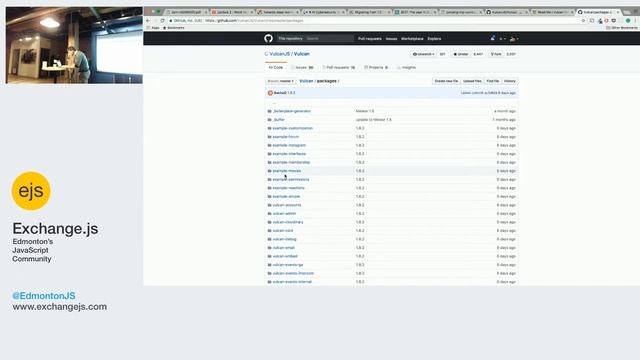Image resolution: width=640 pixels, height=360 pixels.
Task: Bookmark page with the star icon
Action: coord(583,20)
